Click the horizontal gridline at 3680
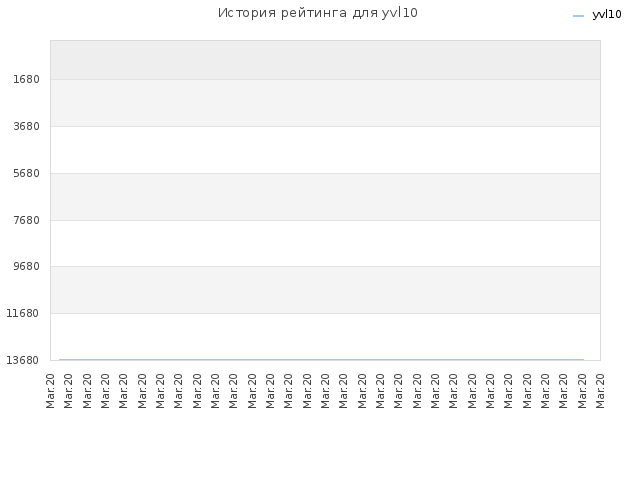 (x=325, y=127)
